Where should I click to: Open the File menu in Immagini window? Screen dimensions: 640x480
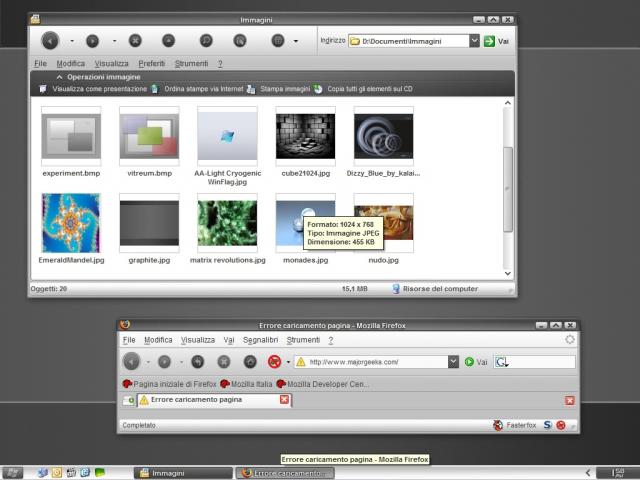pyautogui.click(x=40, y=64)
